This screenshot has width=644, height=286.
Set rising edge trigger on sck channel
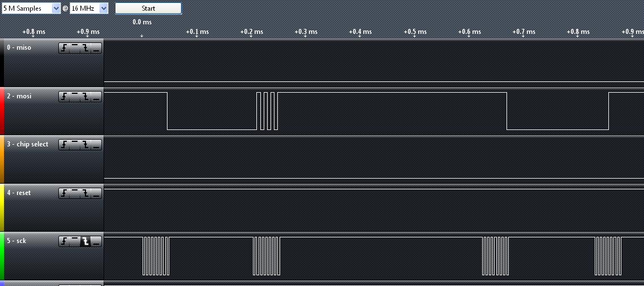(x=64, y=241)
